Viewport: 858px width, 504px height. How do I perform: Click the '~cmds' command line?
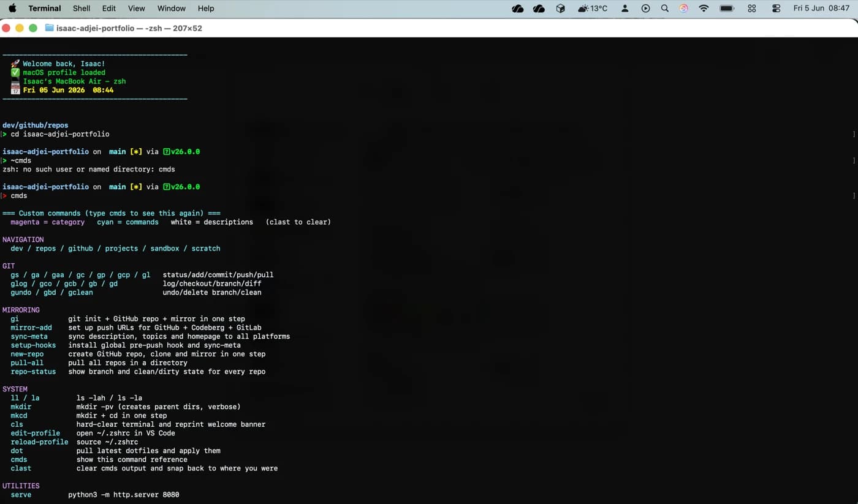(x=21, y=160)
